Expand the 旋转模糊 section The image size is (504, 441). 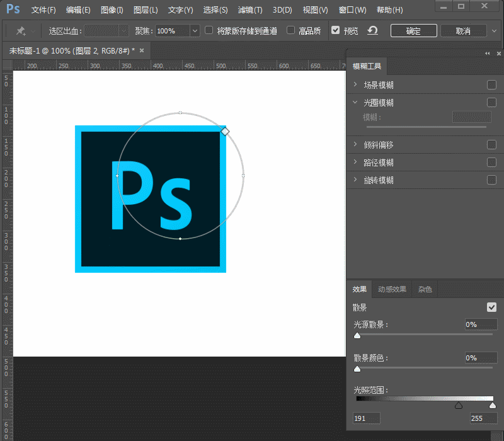[x=355, y=180]
